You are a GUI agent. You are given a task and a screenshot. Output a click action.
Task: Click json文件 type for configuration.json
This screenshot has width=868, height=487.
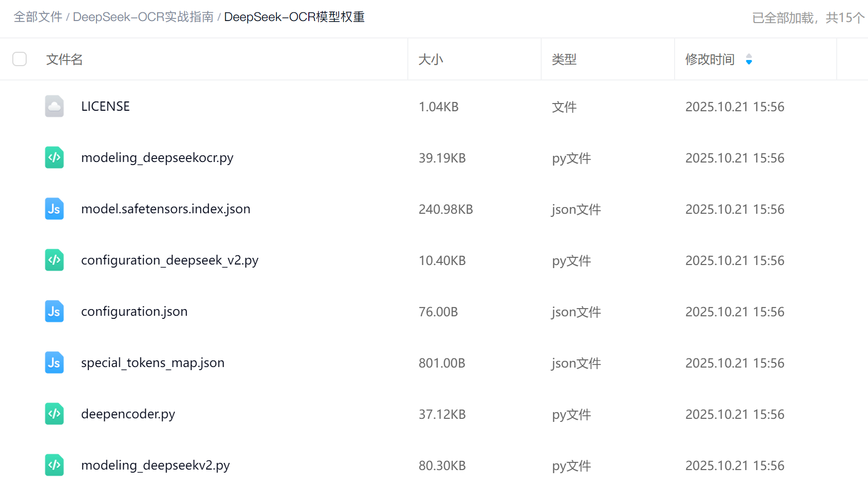click(x=576, y=312)
